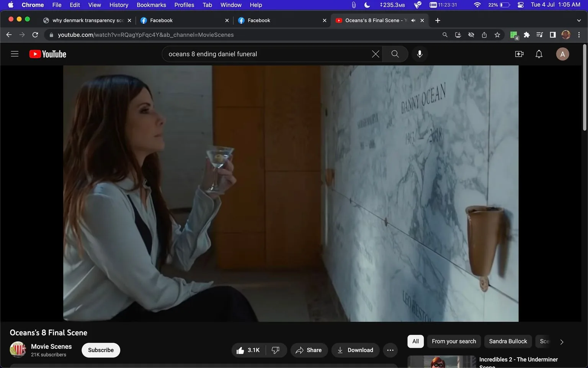Expand more filter chips with the right chevron
Screen dimensions: 588x368
(562, 342)
